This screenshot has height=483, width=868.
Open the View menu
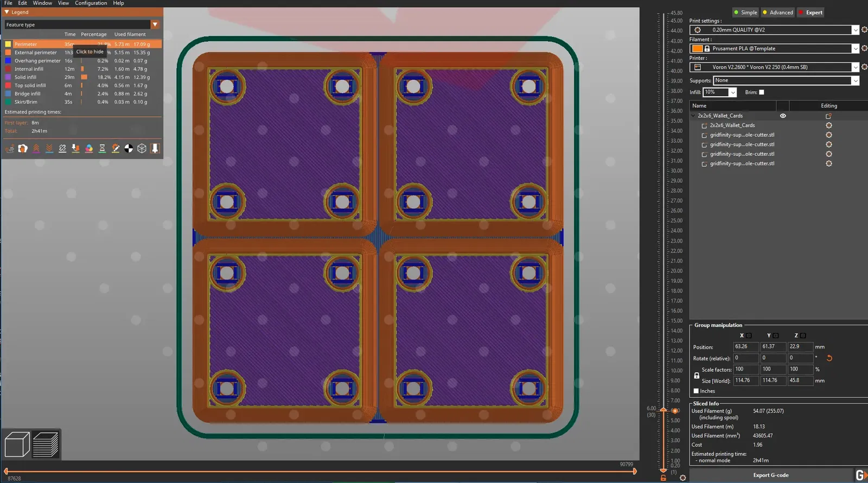63,3
